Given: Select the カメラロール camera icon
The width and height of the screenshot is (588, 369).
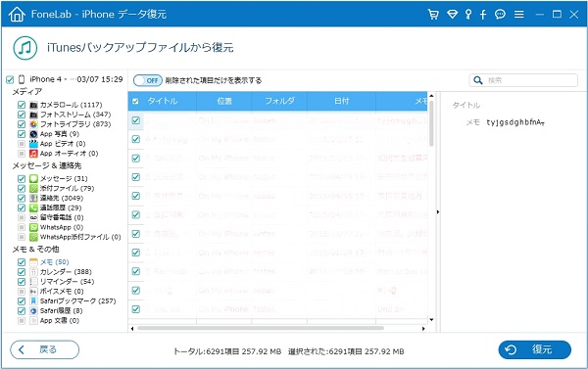Looking at the screenshot, I should pos(33,105).
